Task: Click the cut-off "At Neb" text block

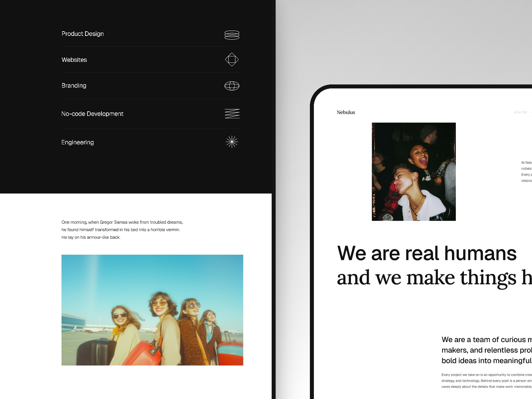Action: [x=526, y=172]
